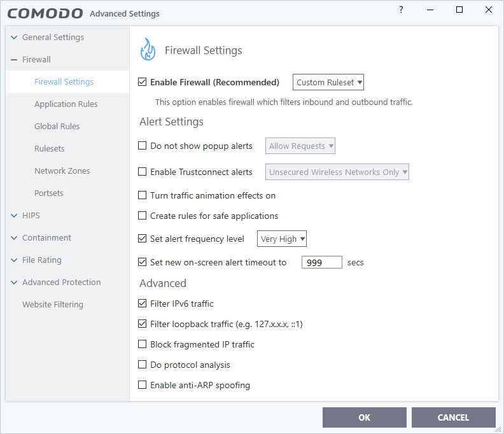Click the alert timeout seconds field
Screen dimensions: 504x434
322,262
